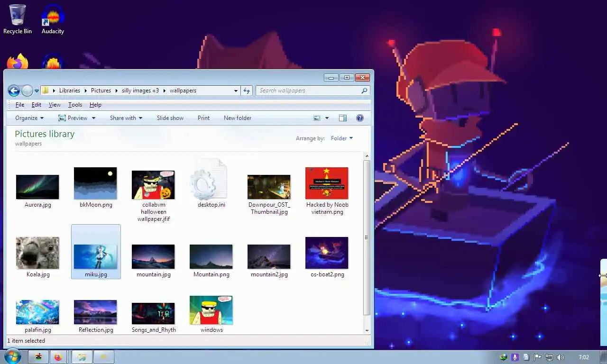Click the file list vertical scrollbar
This screenshot has width=607, height=364.
pos(367,238)
